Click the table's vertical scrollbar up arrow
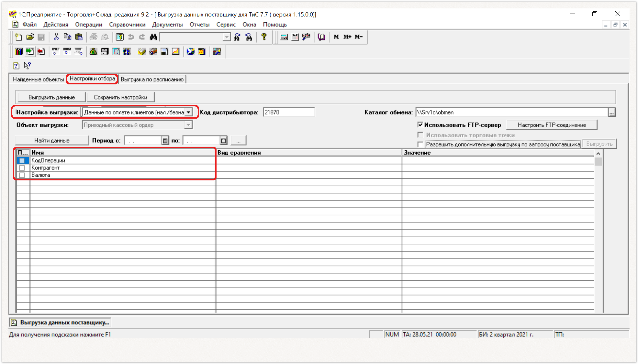This screenshot has height=364, width=638. [598, 154]
